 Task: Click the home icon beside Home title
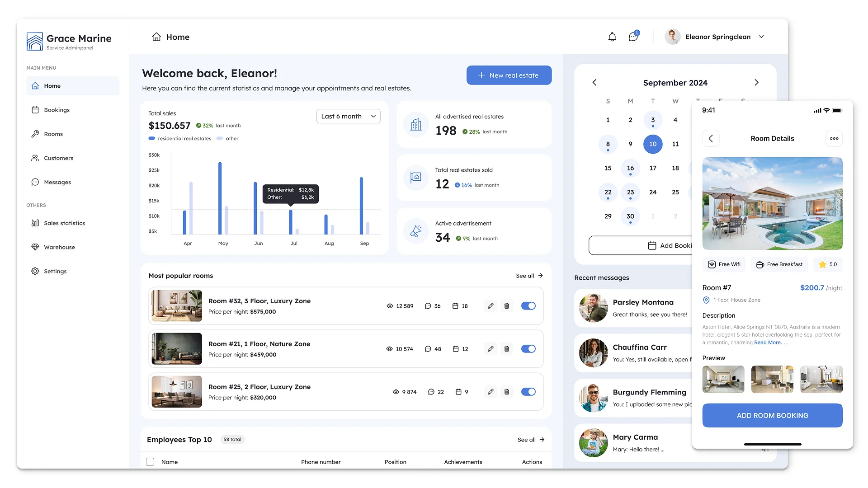156,37
